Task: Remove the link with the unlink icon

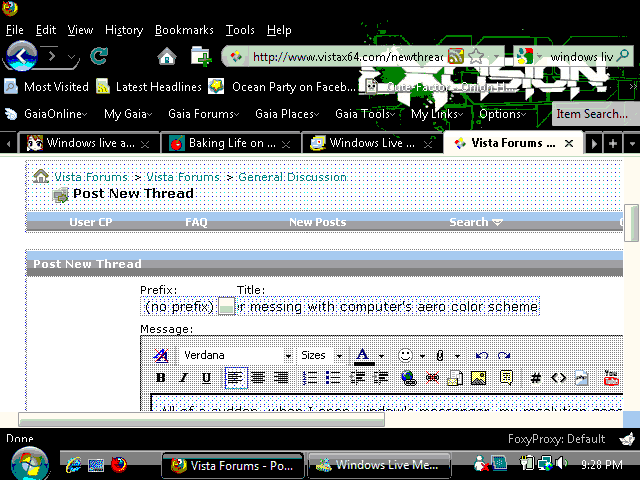Action: pos(432,378)
